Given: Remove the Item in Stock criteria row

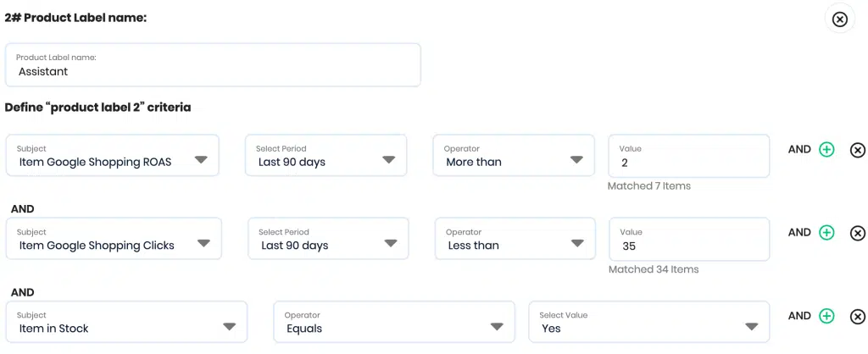Looking at the screenshot, I should coord(858,317).
